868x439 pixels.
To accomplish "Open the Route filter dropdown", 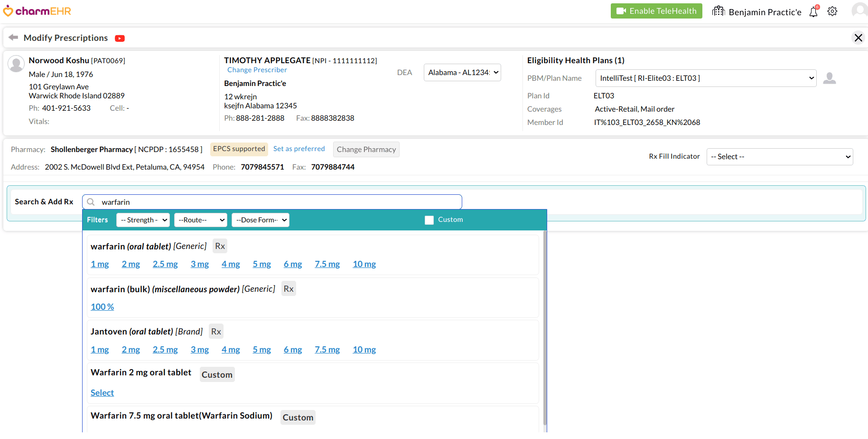I will click(200, 220).
